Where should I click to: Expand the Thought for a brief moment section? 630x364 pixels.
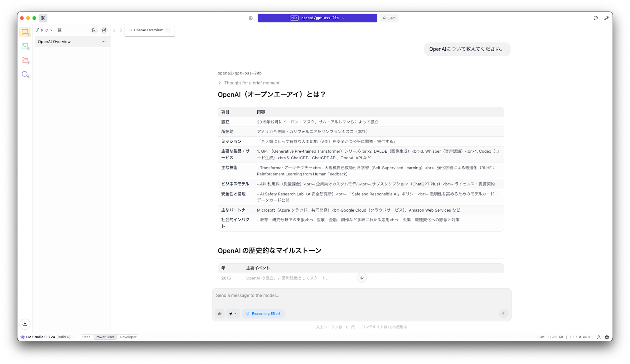pyautogui.click(x=249, y=83)
